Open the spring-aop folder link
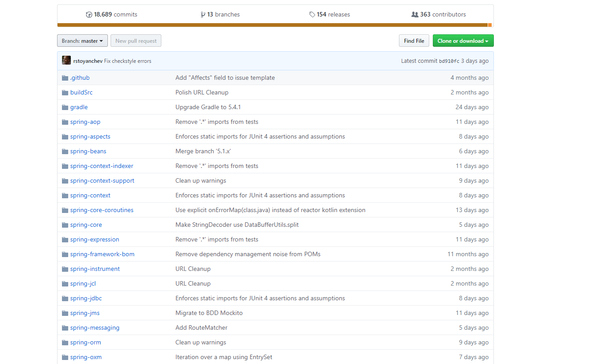 tap(85, 122)
